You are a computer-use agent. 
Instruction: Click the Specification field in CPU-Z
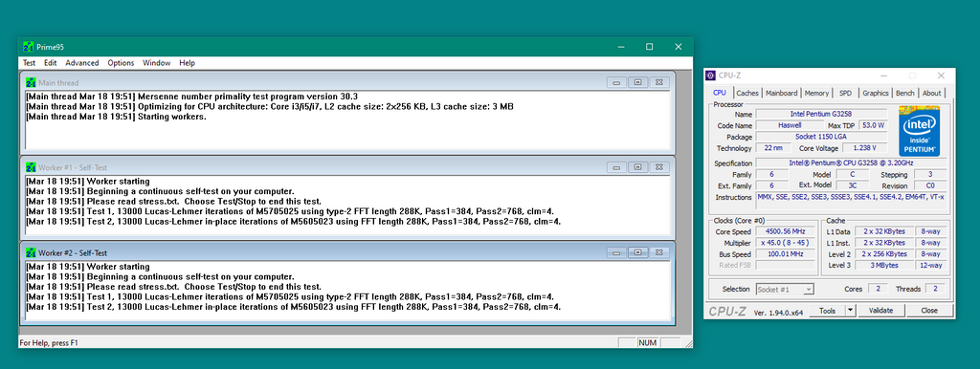point(851,163)
